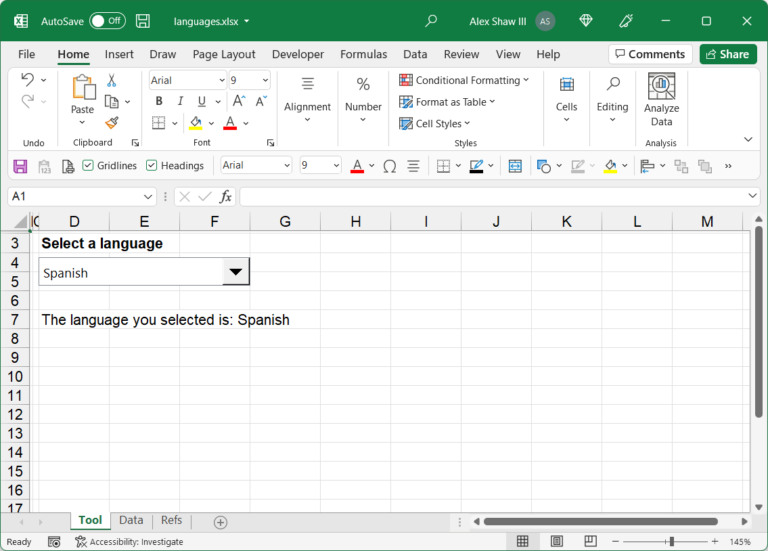Screen dimensions: 768x551
Task: Click the macro recording icon in status bar
Action: click(x=54, y=542)
